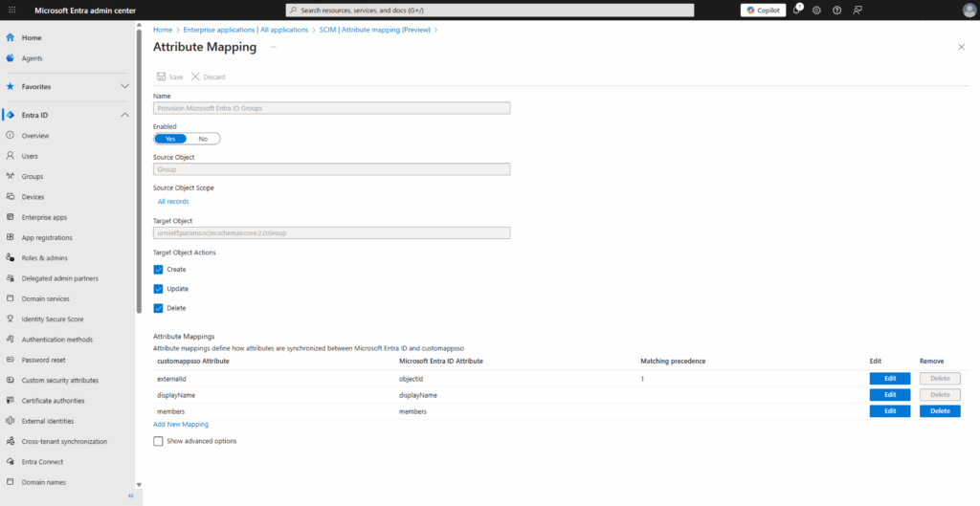Click the Add New Mapping link
Viewport: 980px width, 506px height.
click(x=181, y=424)
